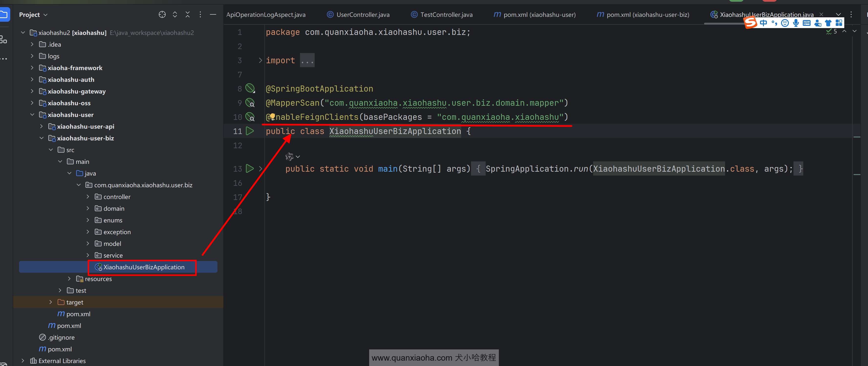Go to next highlighted problem arrow
The width and height of the screenshot is (868, 366).
pos(854,31)
